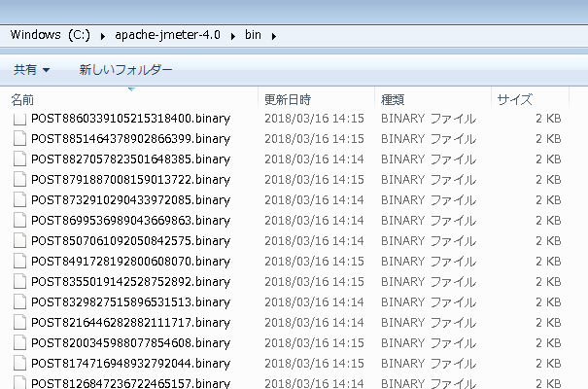This screenshot has width=588, height=389.
Task: Click the file icon of POST8355019142528752892.binary
Action: 19,281
